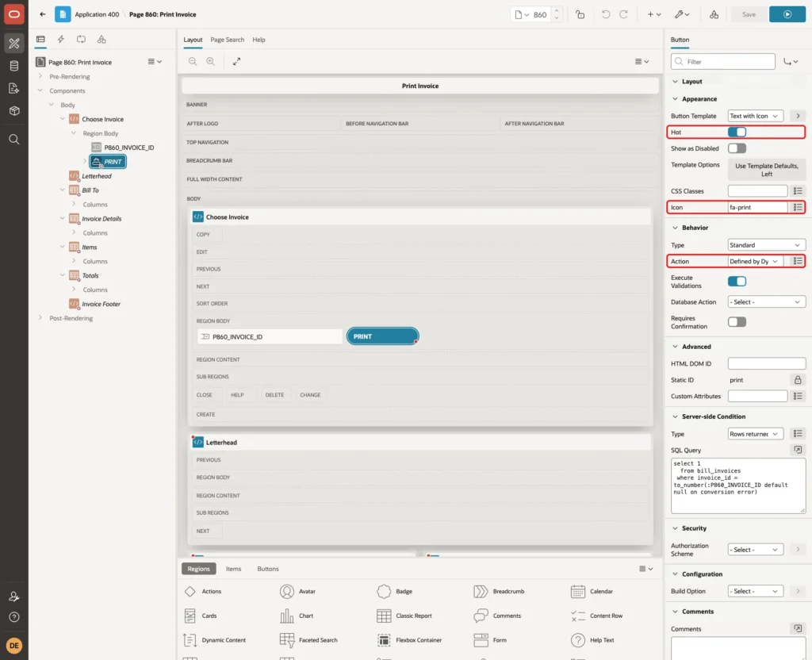
Task: Switch to the Page Search tab
Action: (227, 40)
